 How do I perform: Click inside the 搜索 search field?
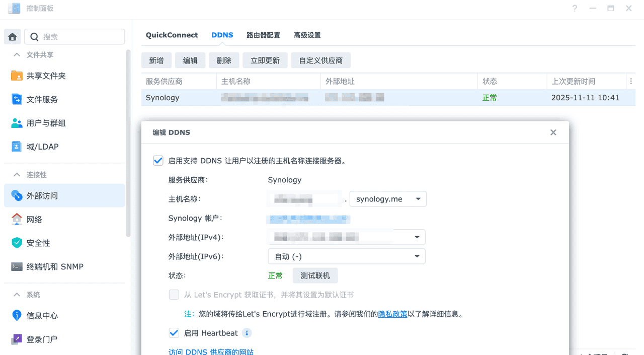(x=74, y=36)
